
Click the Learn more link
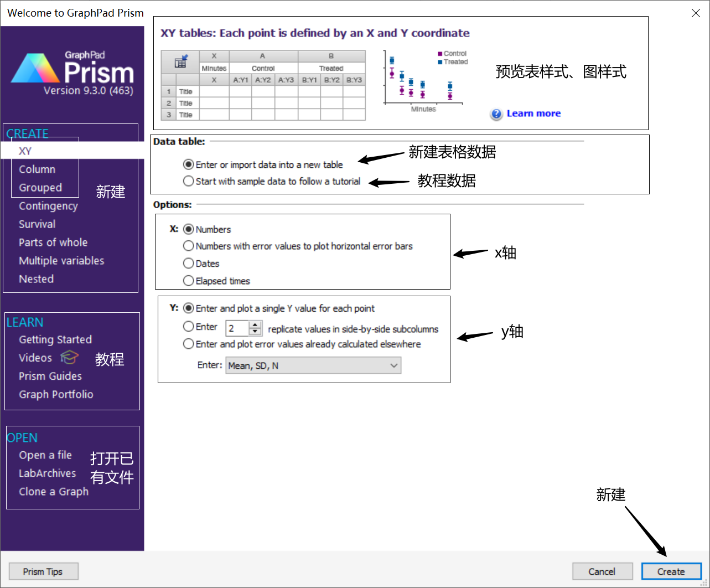(533, 113)
